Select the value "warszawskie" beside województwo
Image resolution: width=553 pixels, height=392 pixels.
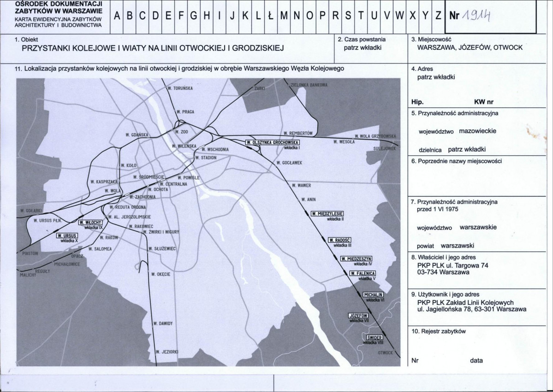tap(478, 227)
